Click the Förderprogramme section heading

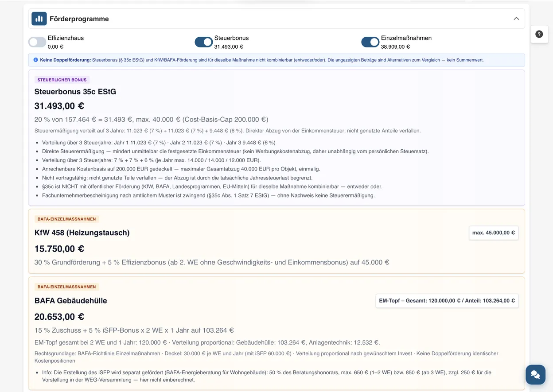pyautogui.click(x=79, y=19)
